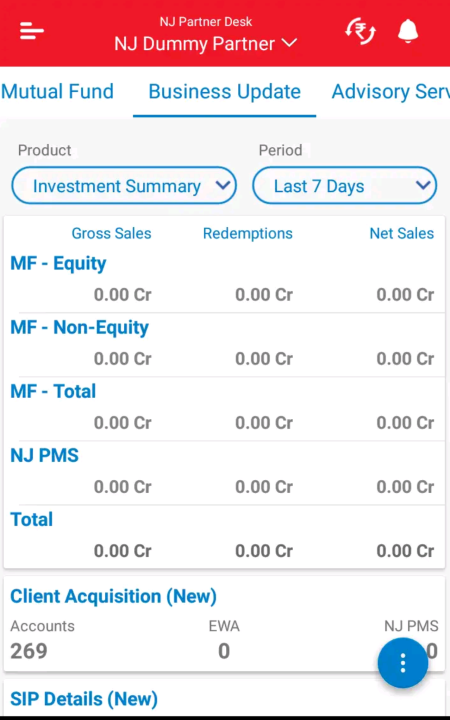Tap the Redemptions column header

[248, 233]
